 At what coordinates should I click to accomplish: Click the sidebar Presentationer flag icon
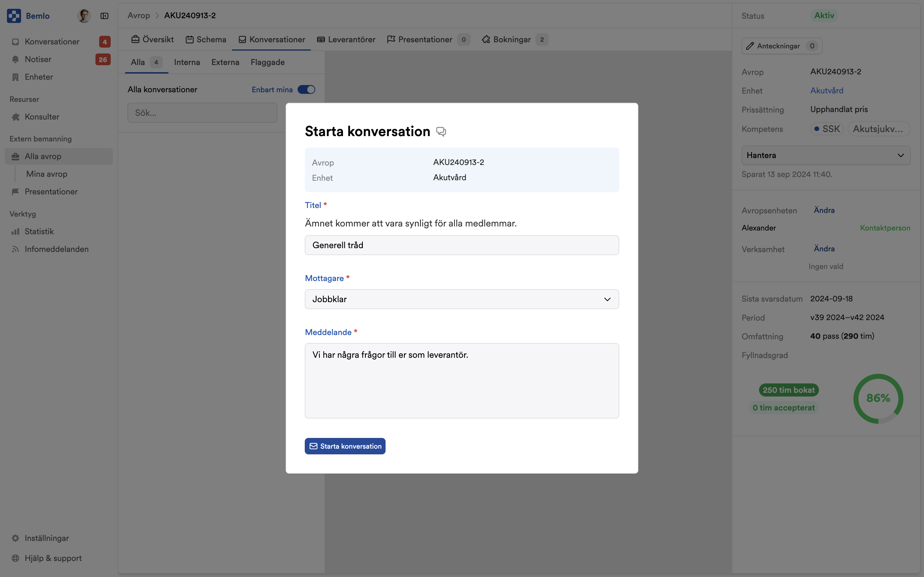point(15,191)
